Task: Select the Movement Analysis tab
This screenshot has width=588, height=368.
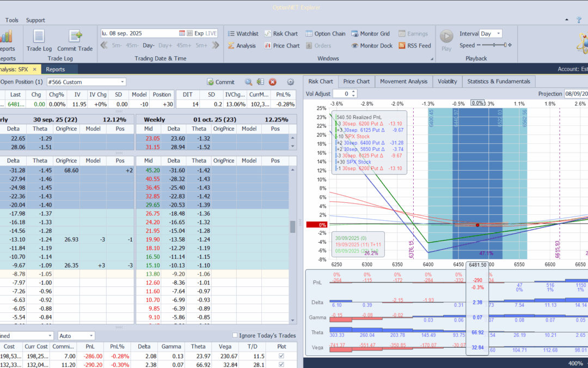Action: tap(403, 81)
